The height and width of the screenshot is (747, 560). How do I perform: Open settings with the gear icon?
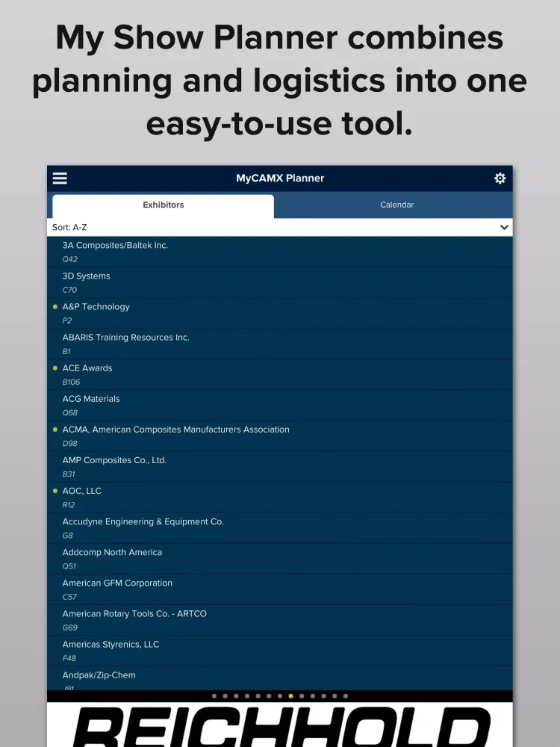(500, 179)
